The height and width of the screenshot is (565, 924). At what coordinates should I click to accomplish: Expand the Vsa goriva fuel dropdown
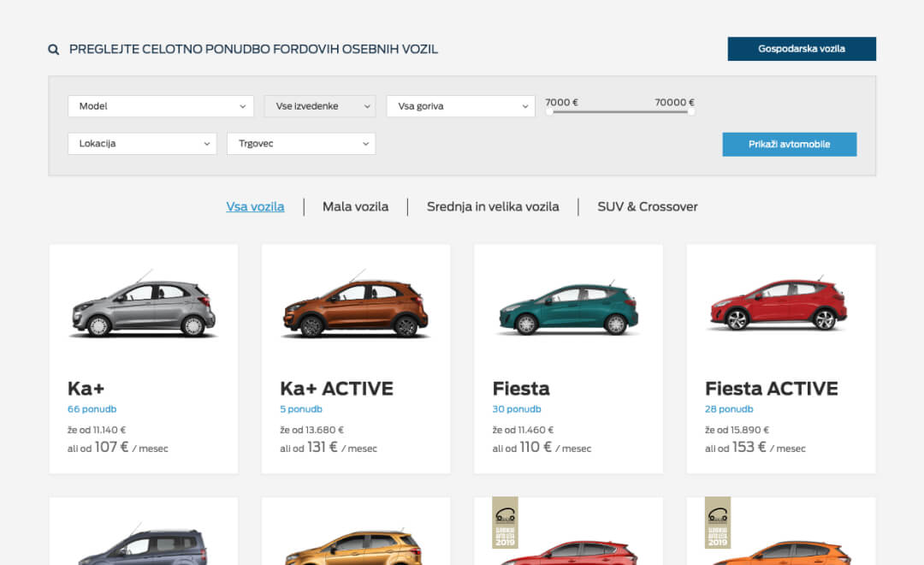460,106
